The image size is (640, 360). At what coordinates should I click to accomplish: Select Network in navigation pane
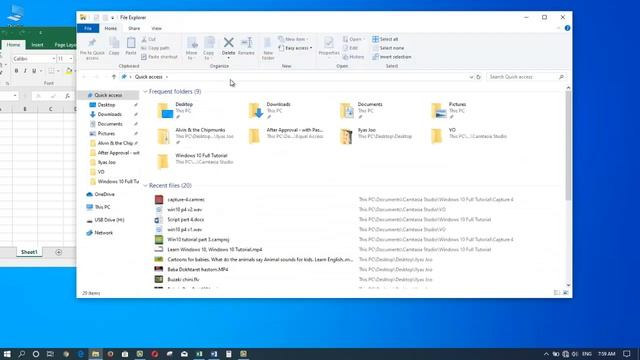tap(104, 233)
